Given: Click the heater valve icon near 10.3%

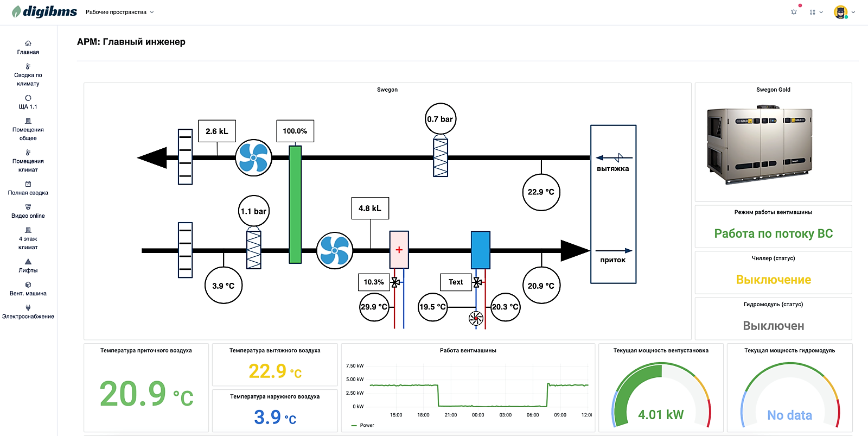Looking at the screenshot, I should point(395,282).
